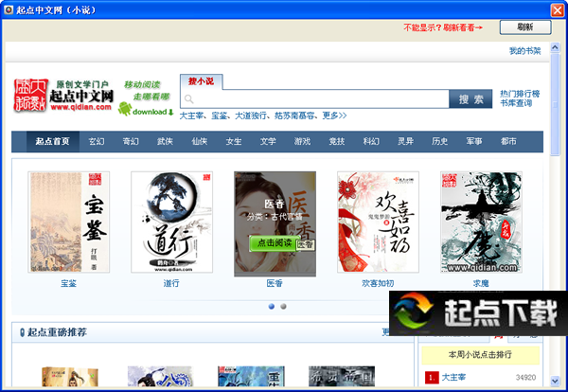
Task: Click hot keyword 宝鉴 below search
Action: tap(220, 116)
